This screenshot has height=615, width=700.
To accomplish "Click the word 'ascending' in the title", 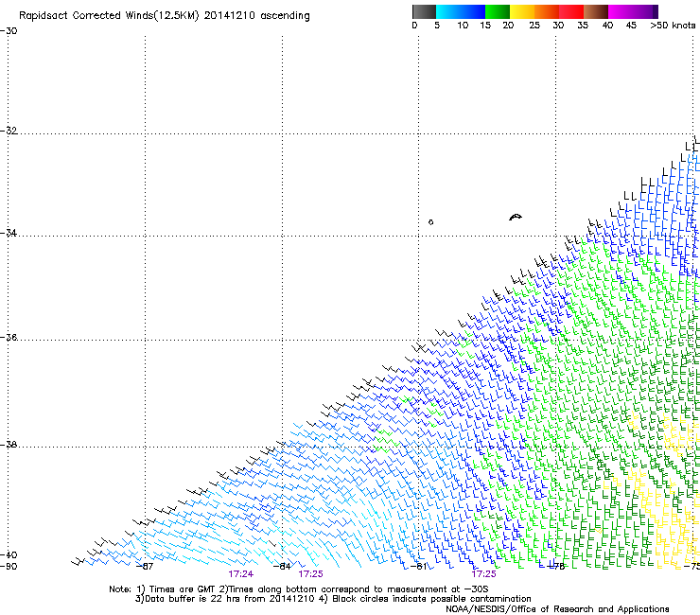I will (285, 16).
